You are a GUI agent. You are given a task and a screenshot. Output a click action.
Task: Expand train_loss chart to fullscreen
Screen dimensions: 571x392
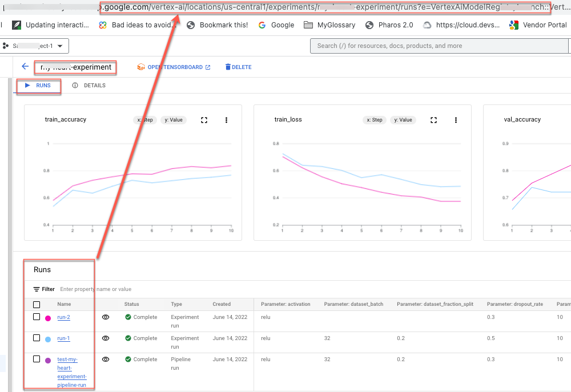point(433,120)
